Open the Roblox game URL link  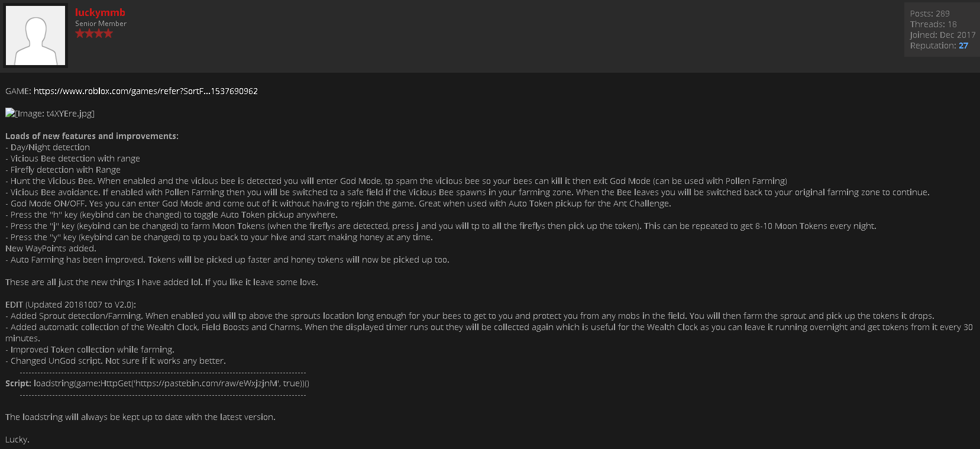click(145, 91)
